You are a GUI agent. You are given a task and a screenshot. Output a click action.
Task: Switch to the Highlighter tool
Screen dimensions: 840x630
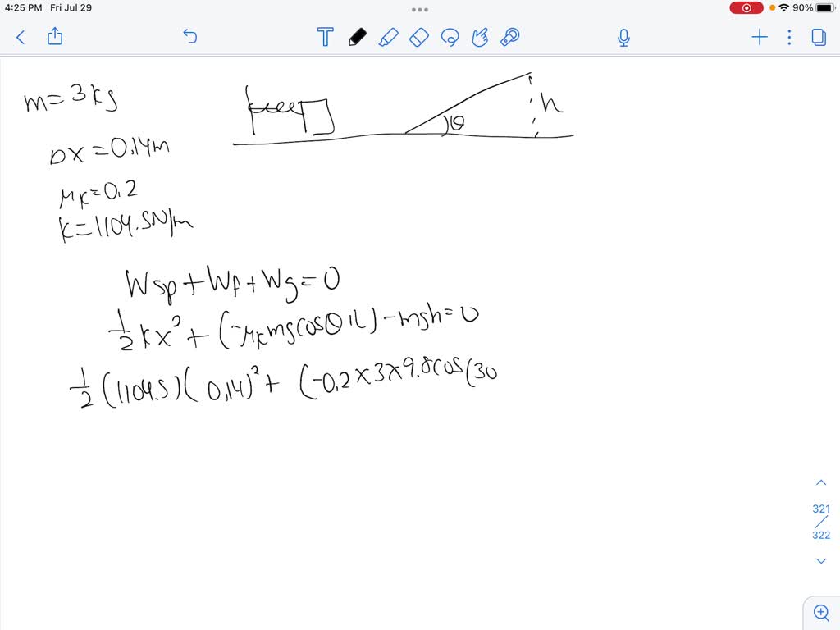click(389, 37)
